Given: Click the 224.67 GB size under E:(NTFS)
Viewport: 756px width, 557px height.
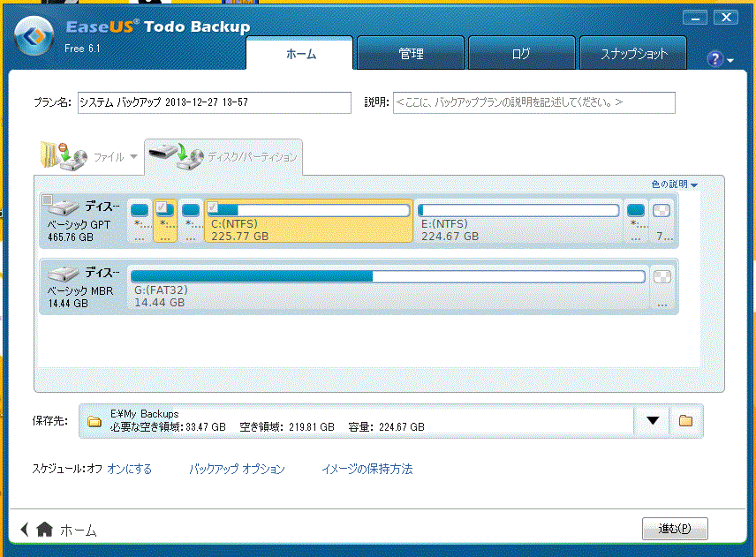Looking at the screenshot, I should click(450, 236).
